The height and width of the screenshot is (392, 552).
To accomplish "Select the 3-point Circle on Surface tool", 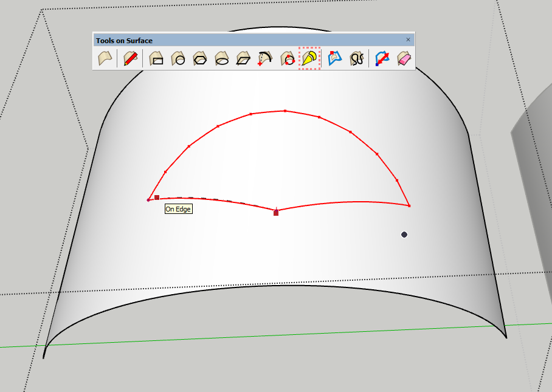I will click(x=287, y=59).
